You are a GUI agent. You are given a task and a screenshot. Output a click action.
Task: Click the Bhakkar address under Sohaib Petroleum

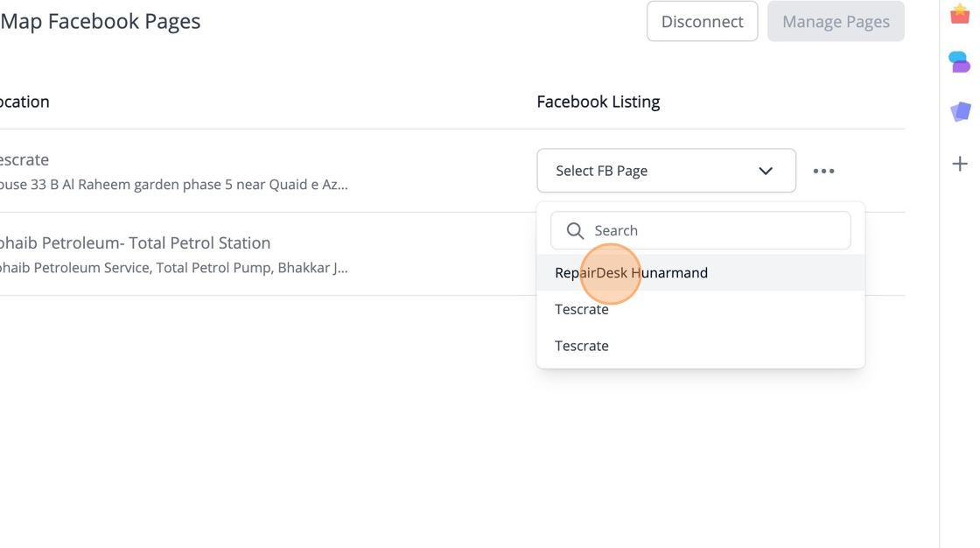pos(173,268)
